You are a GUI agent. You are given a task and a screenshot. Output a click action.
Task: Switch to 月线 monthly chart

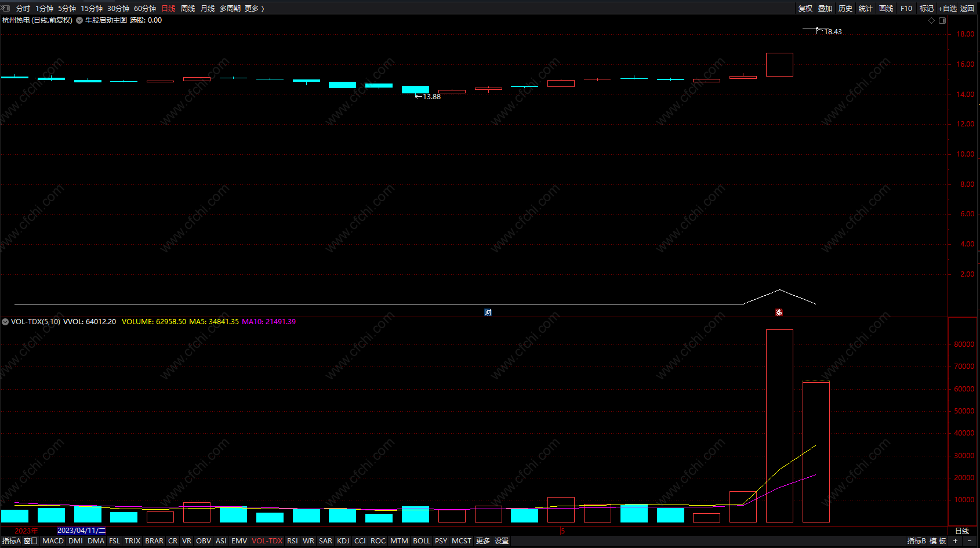208,9
